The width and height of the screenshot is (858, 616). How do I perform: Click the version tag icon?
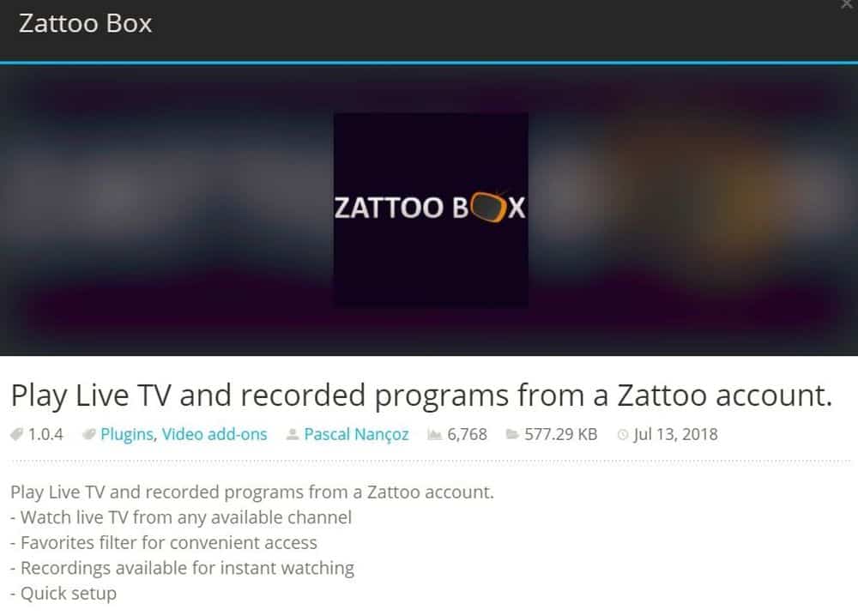pyautogui.click(x=16, y=434)
